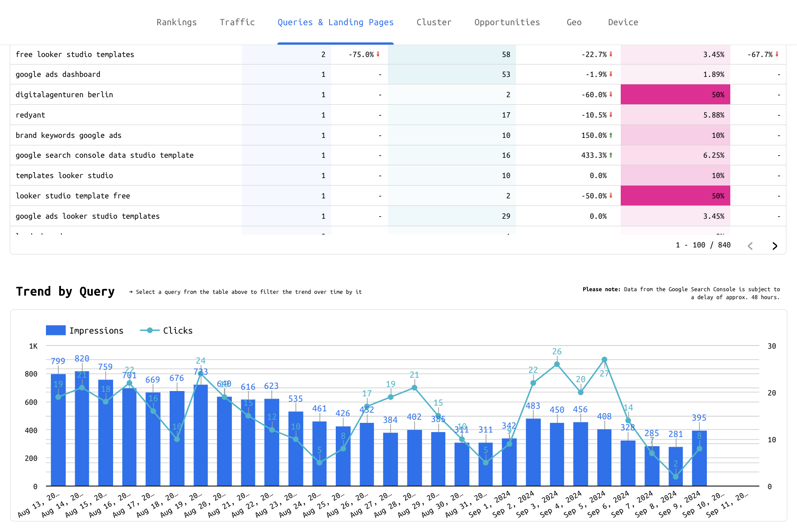Screen dimensions: 797x532
Task: Click the Sep 2 impressions bar labeled 483
Action: [533, 452]
